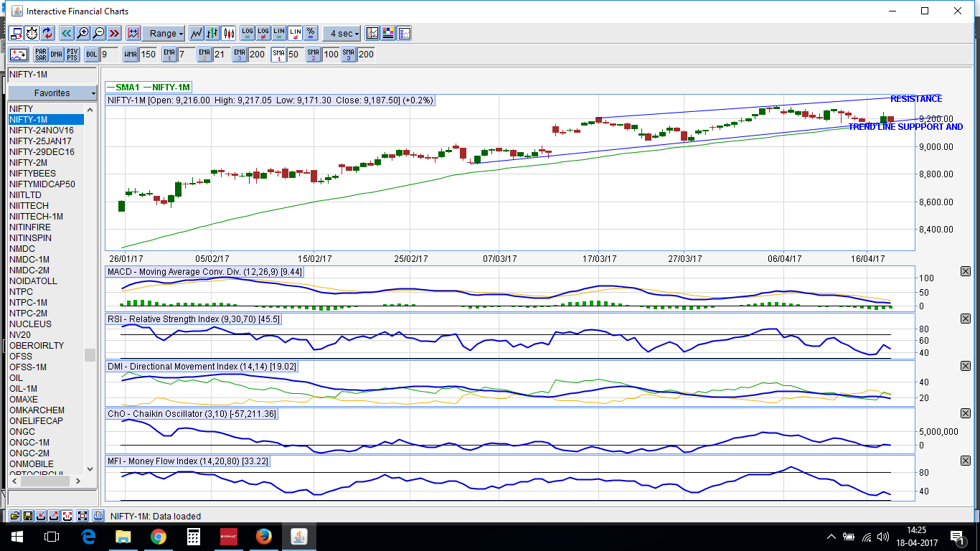The image size is (980, 551).
Task: Click the symbol list scrollbar down arrow
Action: click(x=90, y=469)
